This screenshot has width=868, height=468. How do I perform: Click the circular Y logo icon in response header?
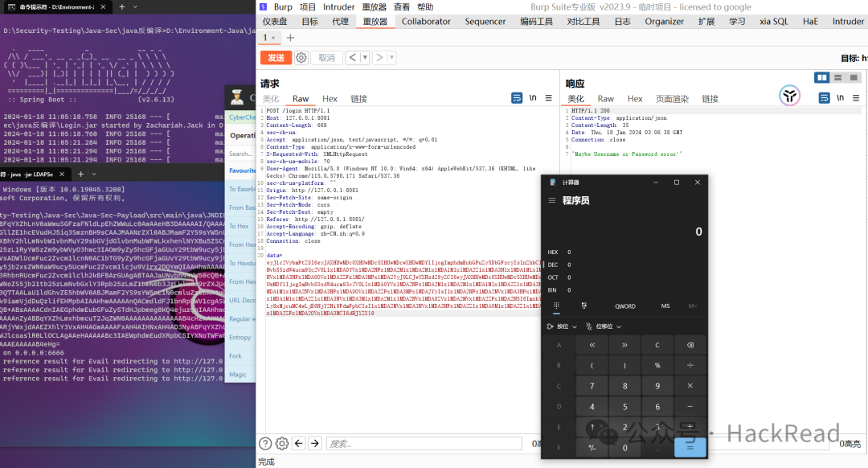pyautogui.click(x=789, y=96)
